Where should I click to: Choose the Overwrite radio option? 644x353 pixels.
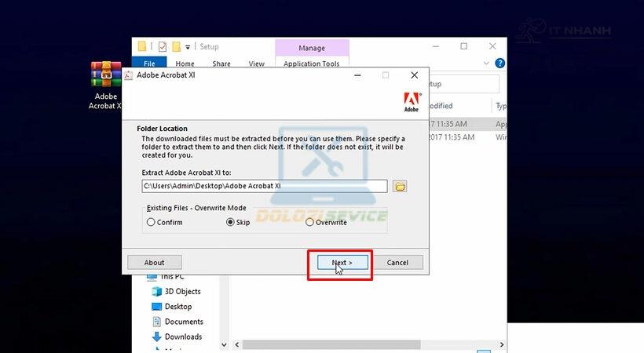point(309,222)
